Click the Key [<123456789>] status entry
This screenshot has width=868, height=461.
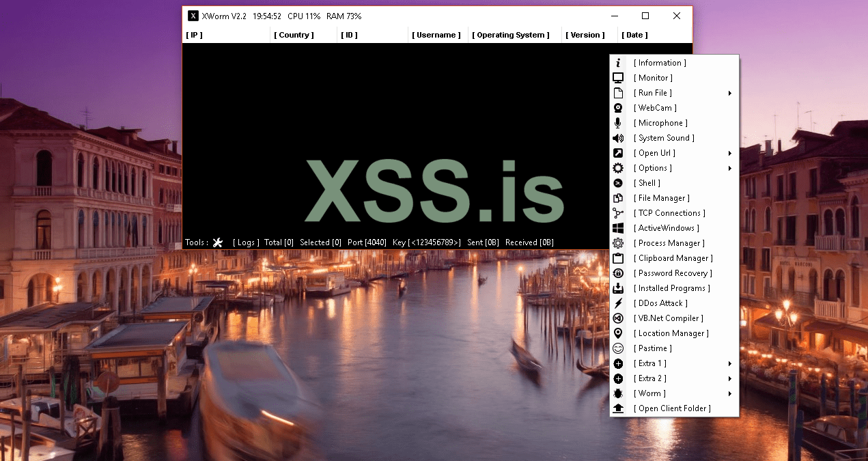click(x=427, y=242)
